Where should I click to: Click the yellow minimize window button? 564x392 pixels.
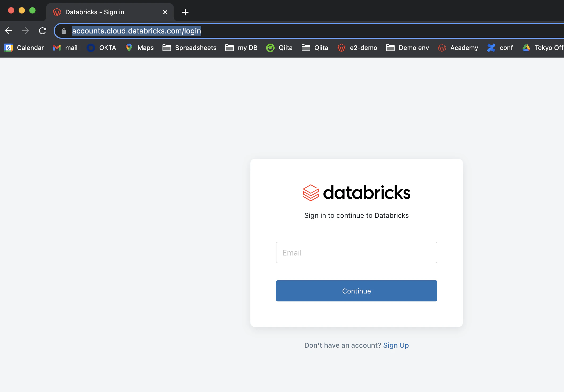coord(22,10)
